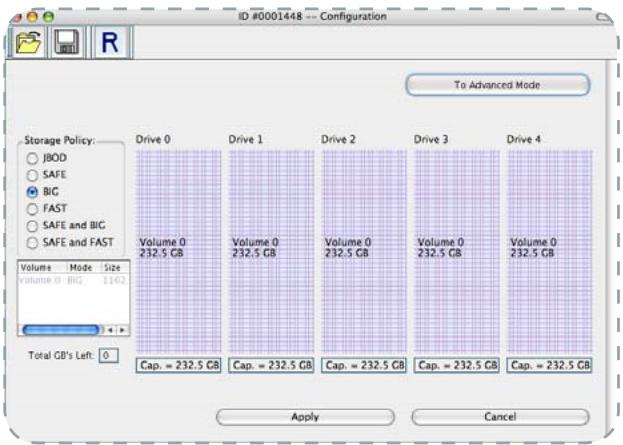Click the Drive 4 label
Viewport: 623px width, 445px height.
tap(524, 139)
